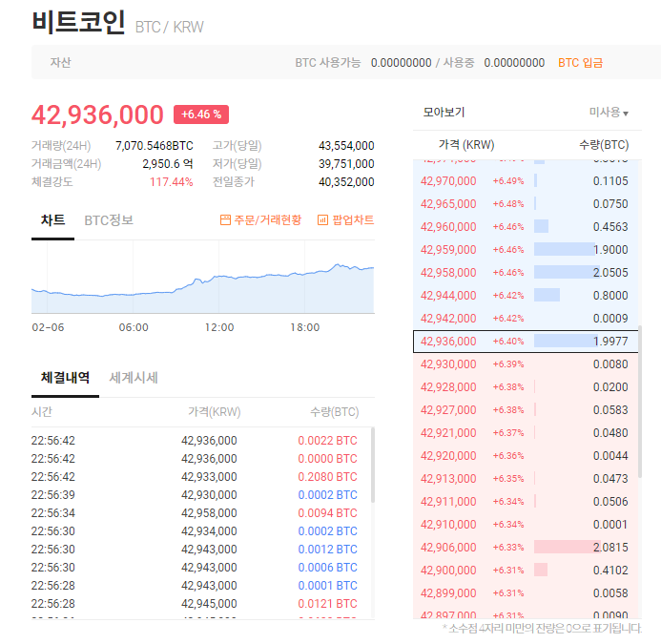Click the 모아보기 label
This screenshot has height=644, width=661.
pos(444,113)
